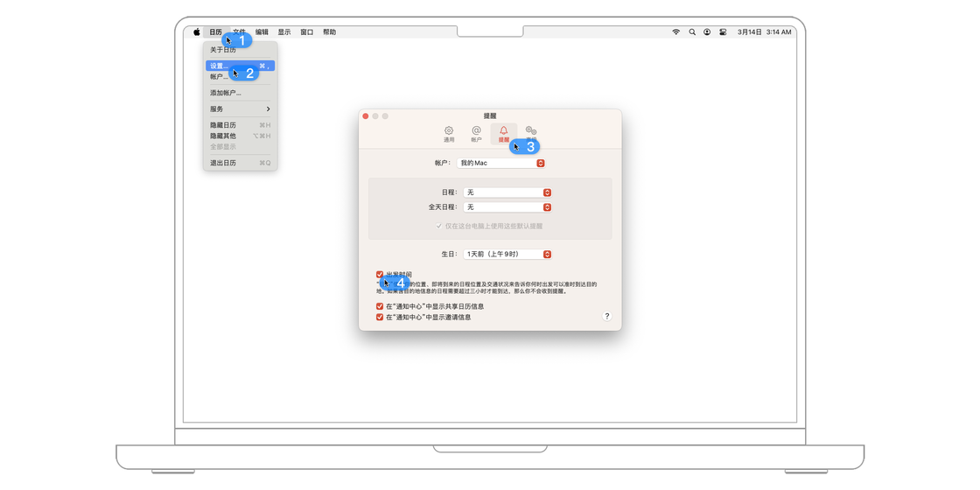Toggle 在通知中心中显示共享日历信息 checkbox
Image resolution: width=980 pixels, height=490 pixels.
(x=380, y=306)
